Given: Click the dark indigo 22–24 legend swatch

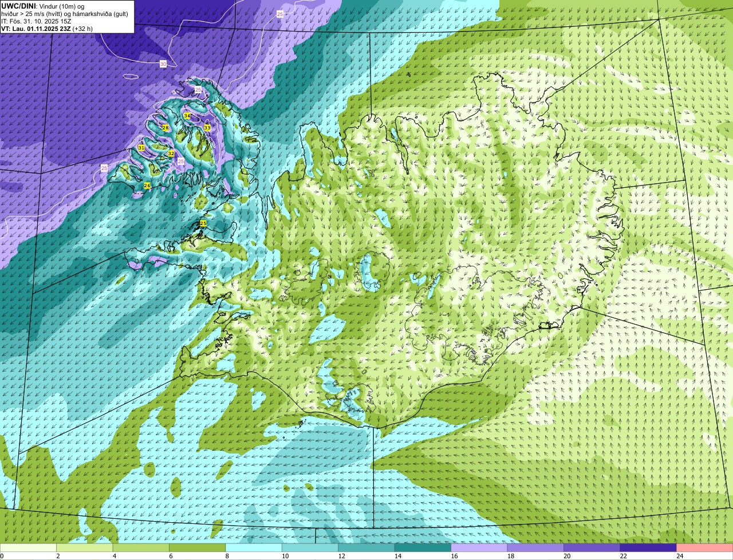Looking at the screenshot, I should point(648,548).
